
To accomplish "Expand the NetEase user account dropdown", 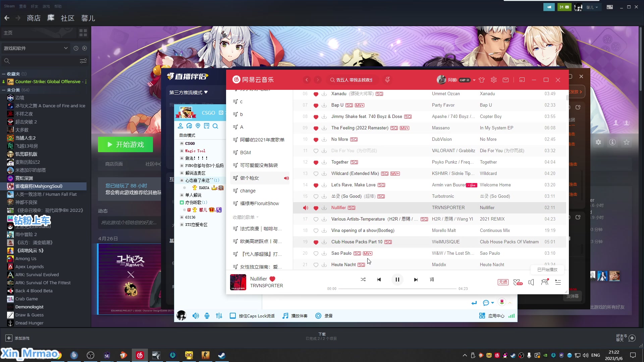I will [474, 80].
